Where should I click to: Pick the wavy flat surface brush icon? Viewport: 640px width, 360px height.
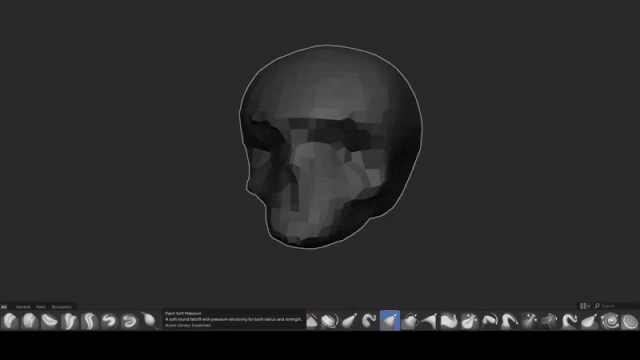449,321
